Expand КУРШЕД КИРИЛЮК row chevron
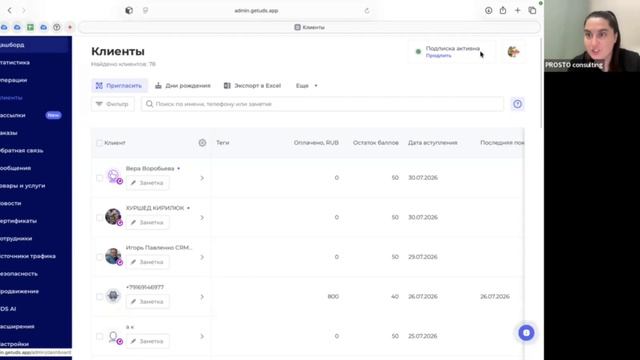 point(202,218)
